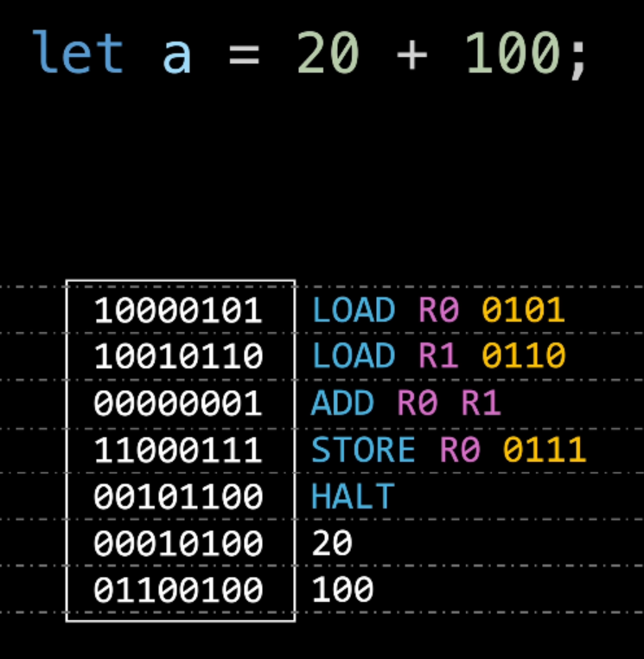The image size is (644, 659).
Task: Click the first LOAD instruction mnemonic
Action: pyautogui.click(x=354, y=310)
